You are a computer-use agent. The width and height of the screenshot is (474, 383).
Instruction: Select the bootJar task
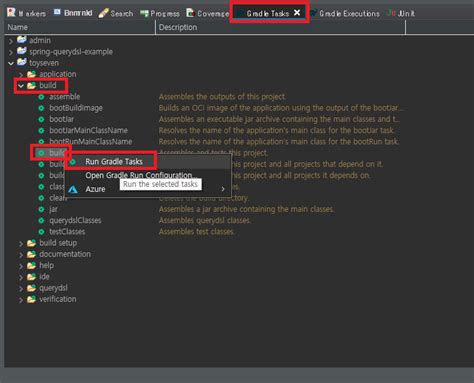point(62,119)
